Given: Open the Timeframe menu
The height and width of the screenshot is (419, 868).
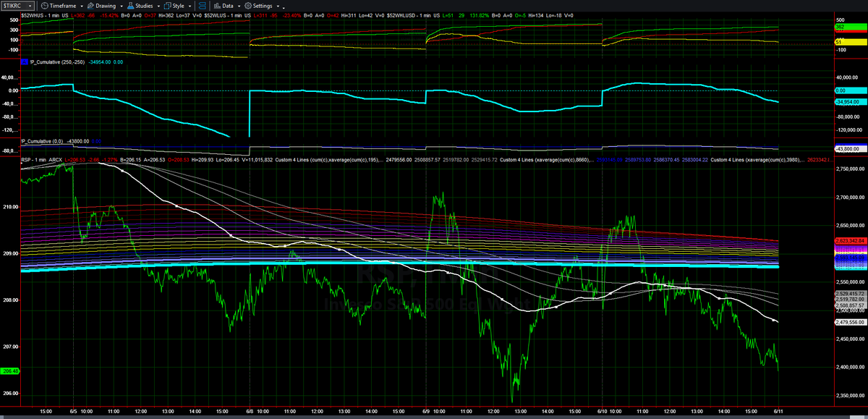Looking at the screenshot, I should click(64, 5).
